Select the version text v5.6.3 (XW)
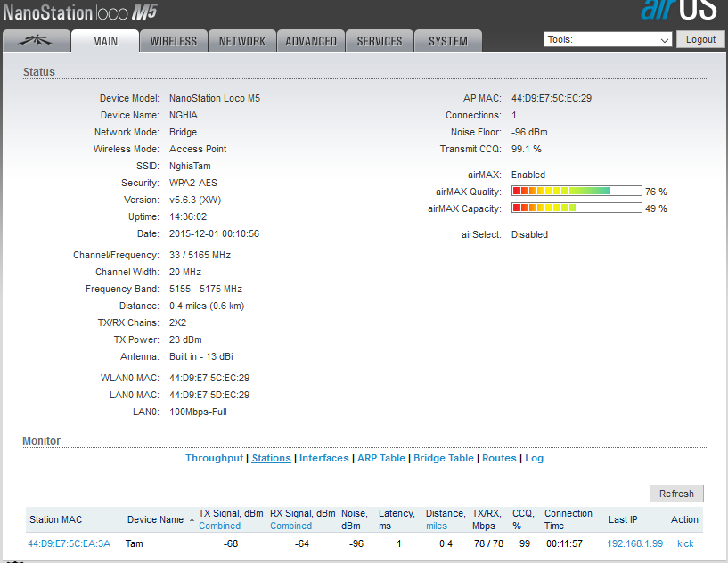728x563 pixels. [x=195, y=200]
